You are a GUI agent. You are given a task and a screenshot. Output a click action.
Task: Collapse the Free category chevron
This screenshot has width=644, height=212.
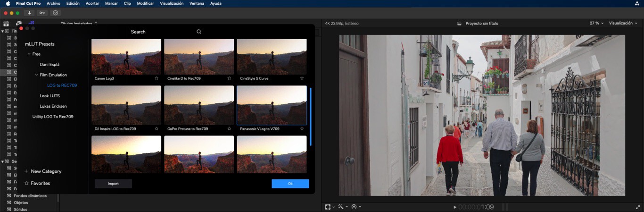29,54
